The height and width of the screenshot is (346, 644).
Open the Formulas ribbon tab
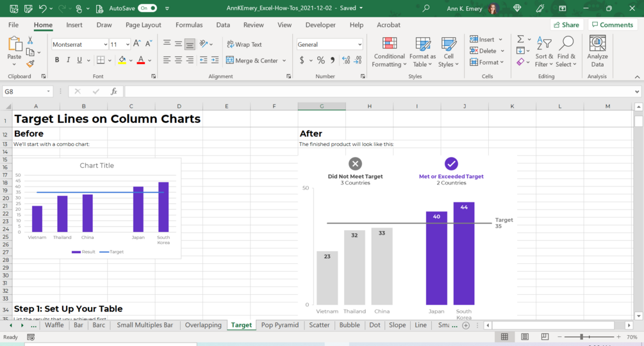click(x=189, y=25)
